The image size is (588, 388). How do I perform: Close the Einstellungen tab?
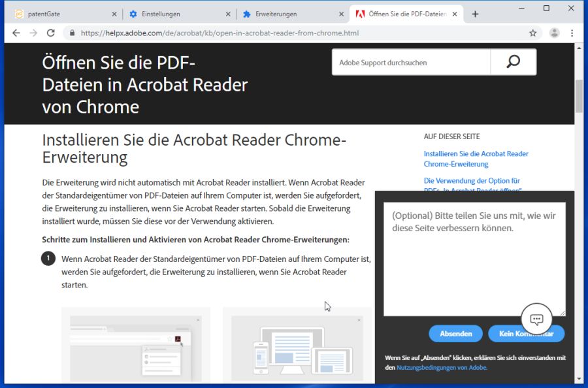point(228,14)
